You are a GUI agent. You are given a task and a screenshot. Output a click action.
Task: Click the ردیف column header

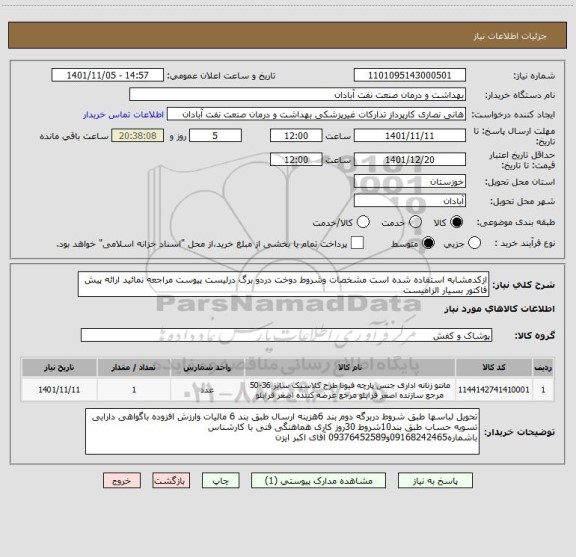543,367
